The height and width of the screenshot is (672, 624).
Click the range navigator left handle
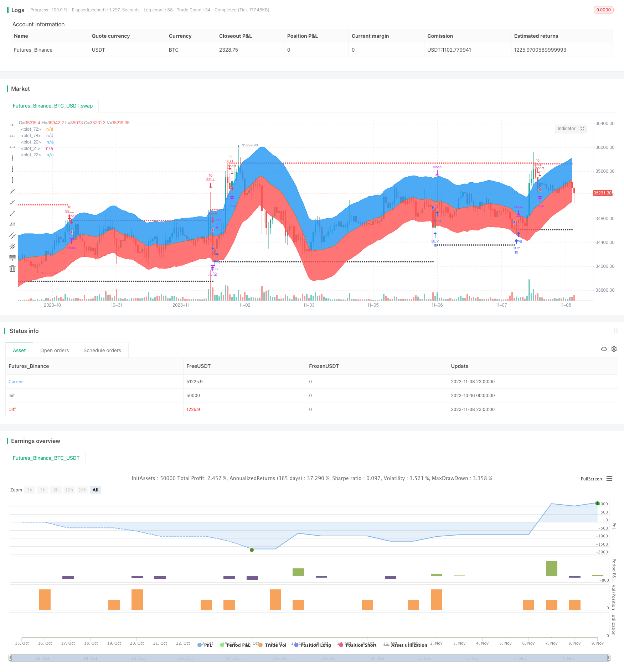(10, 658)
